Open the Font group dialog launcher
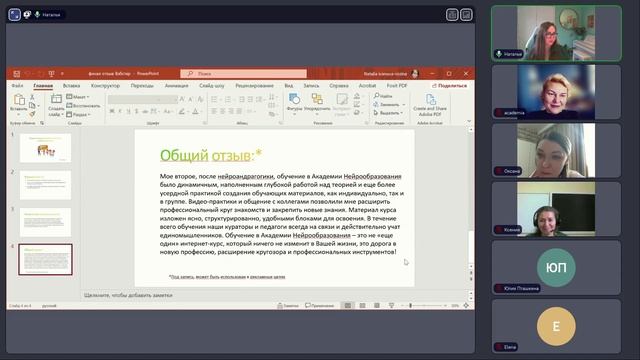This screenshot has width=640, height=360. (x=205, y=123)
